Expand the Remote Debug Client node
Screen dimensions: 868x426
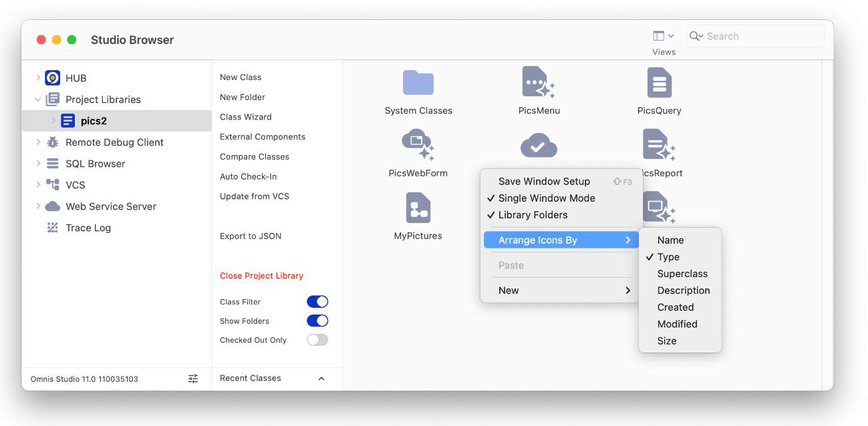tap(38, 142)
